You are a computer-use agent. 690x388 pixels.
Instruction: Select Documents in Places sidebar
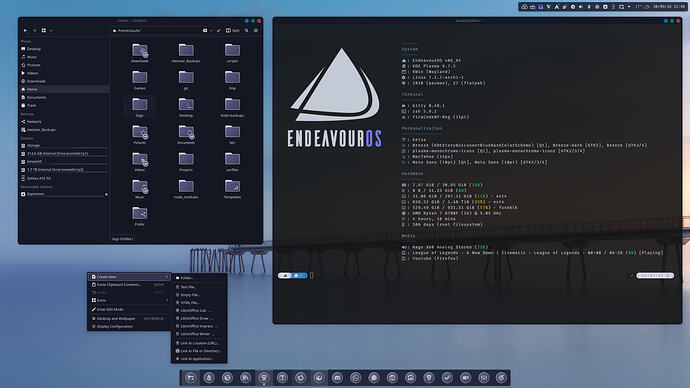[x=64, y=97]
